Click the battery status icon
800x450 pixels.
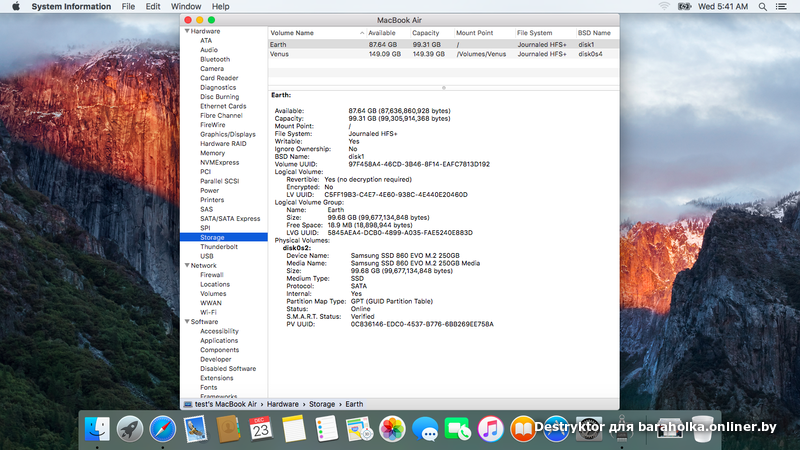coord(684,6)
